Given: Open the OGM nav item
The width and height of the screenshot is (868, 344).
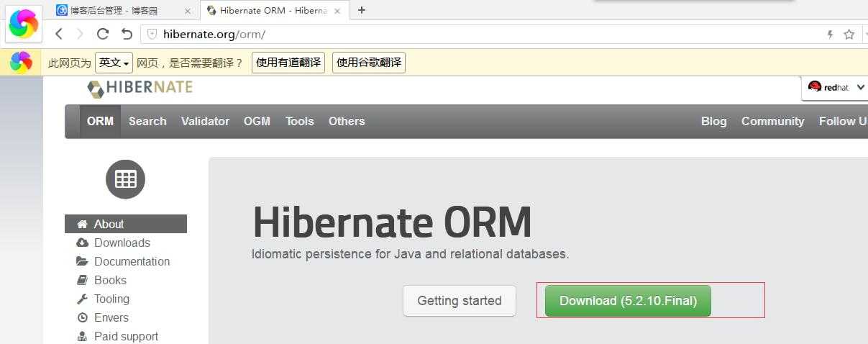Looking at the screenshot, I should click(x=257, y=121).
